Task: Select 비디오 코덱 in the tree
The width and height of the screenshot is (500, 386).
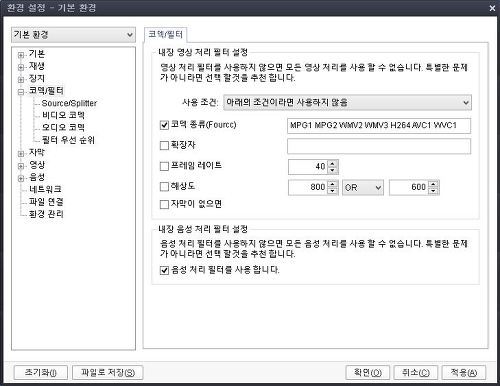Action: (x=63, y=115)
